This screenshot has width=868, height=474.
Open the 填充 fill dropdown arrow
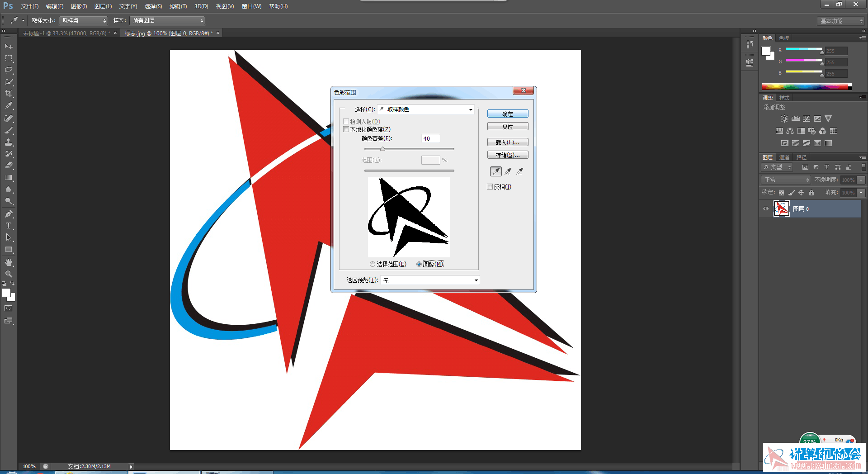(x=861, y=193)
